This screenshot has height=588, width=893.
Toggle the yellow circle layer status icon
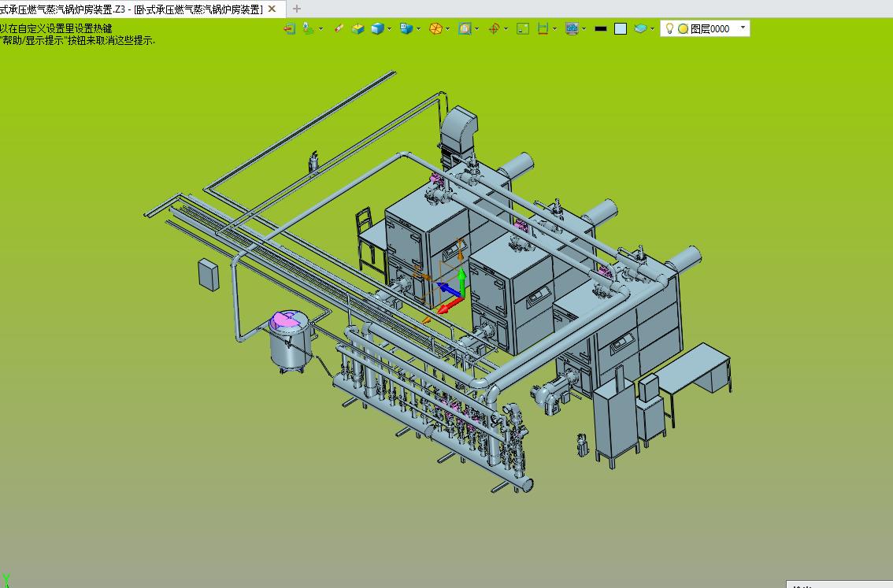(x=683, y=28)
